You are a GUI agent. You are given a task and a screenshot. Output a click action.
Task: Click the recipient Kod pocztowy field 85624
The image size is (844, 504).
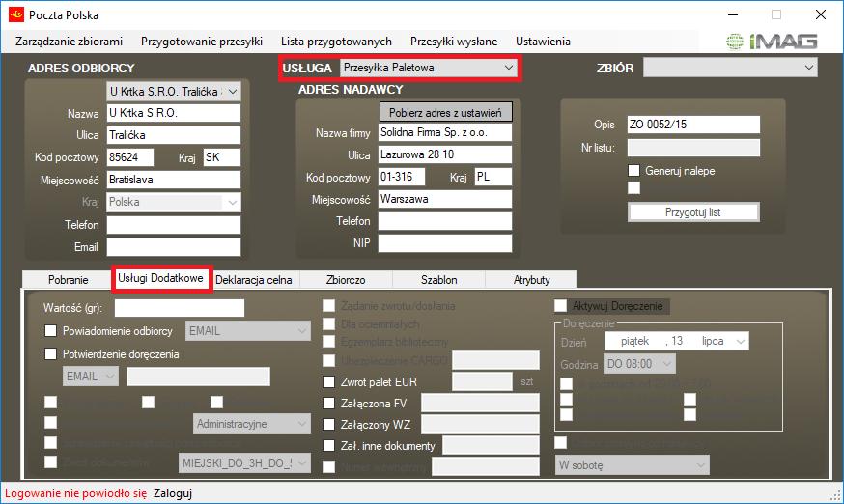[x=130, y=157]
